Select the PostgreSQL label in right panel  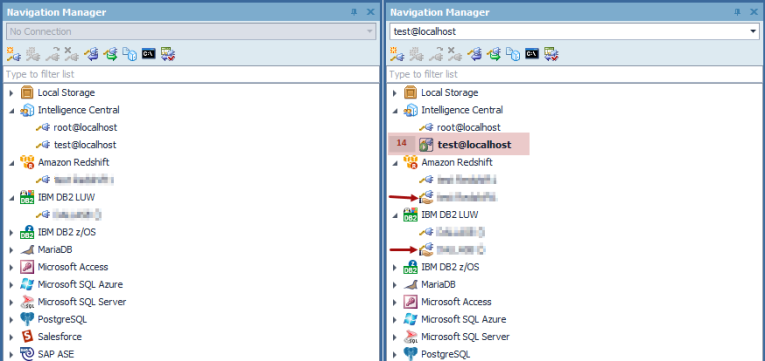click(446, 354)
